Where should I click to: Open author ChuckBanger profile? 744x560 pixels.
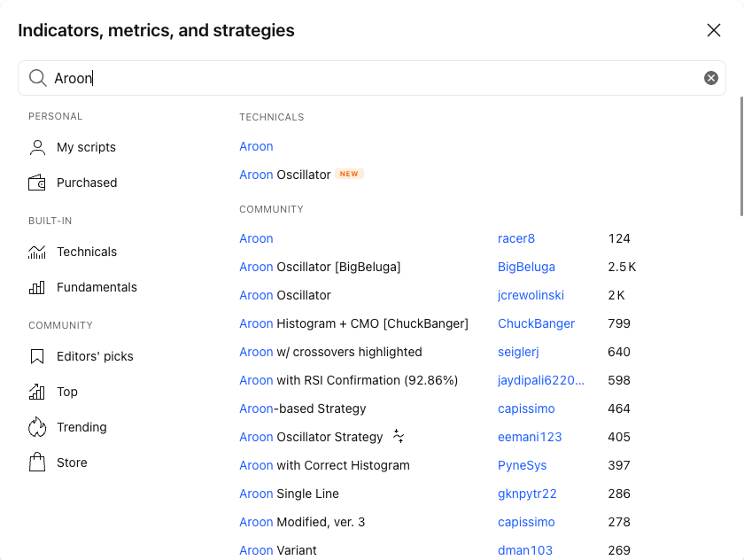tap(536, 323)
